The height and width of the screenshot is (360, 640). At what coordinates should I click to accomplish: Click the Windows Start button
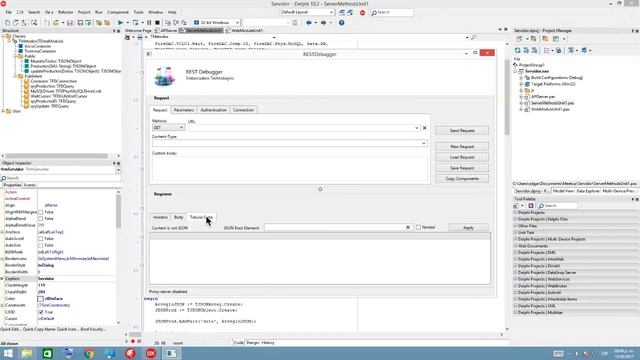[8, 353]
